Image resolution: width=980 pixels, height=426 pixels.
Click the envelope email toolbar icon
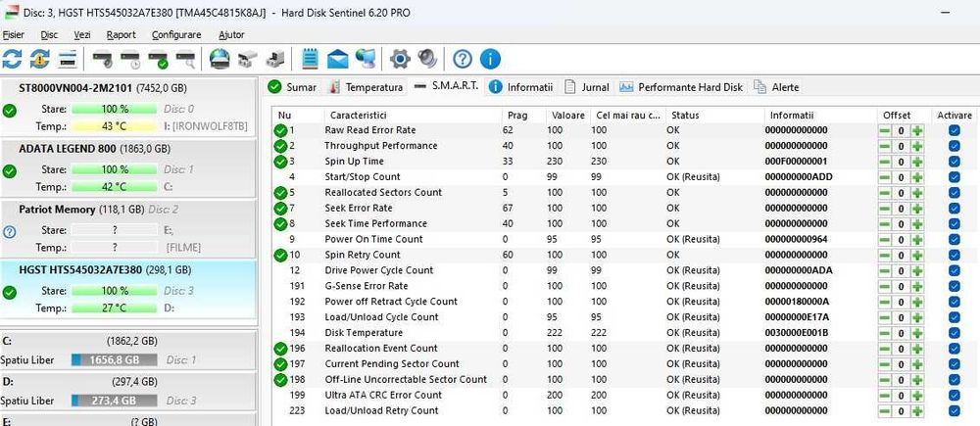338,60
